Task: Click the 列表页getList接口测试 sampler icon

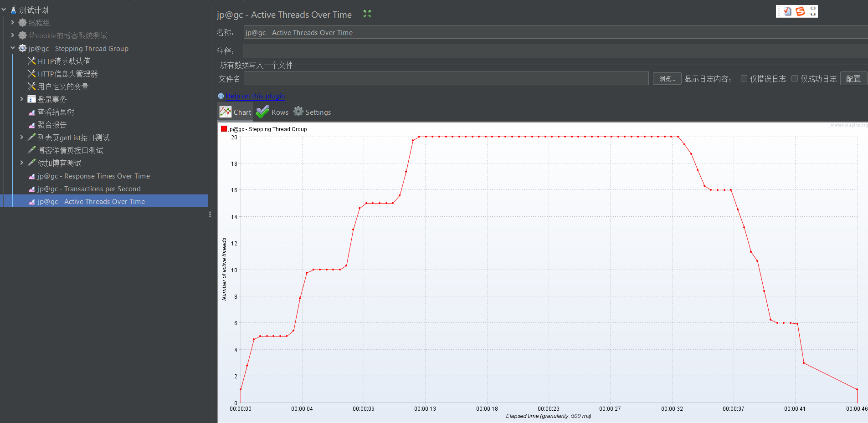Action: pyautogui.click(x=31, y=138)
